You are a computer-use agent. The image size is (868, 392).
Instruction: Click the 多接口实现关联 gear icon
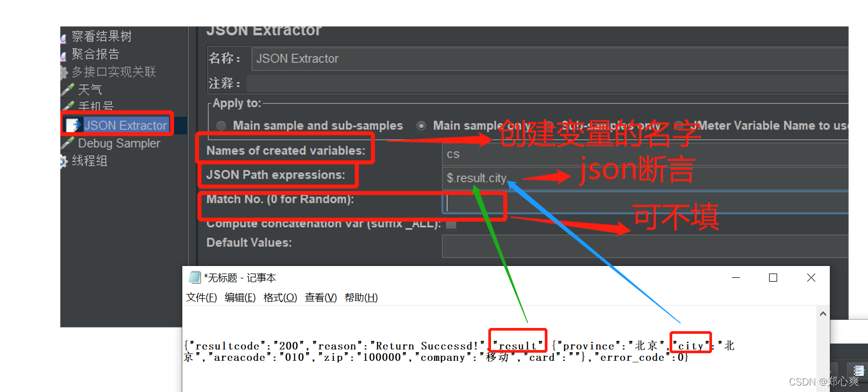click(63, 72)
